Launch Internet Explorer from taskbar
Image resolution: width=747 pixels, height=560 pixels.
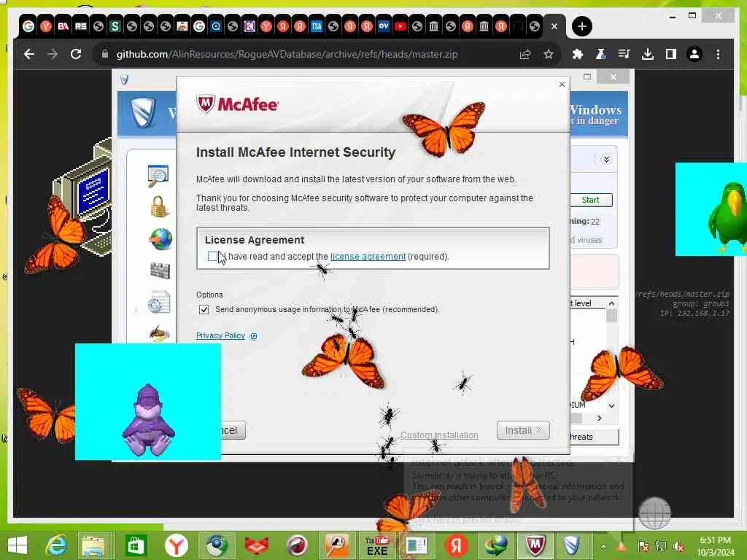click(x=56, y=545)
